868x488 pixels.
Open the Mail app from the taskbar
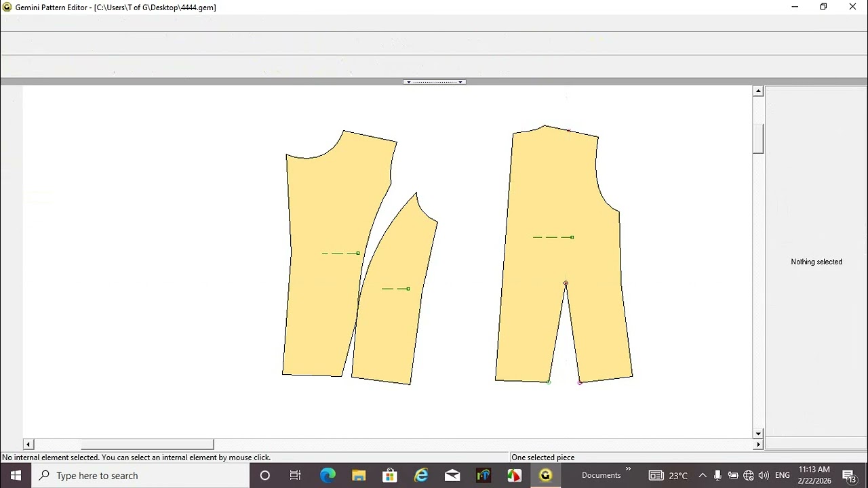point(452,475)
